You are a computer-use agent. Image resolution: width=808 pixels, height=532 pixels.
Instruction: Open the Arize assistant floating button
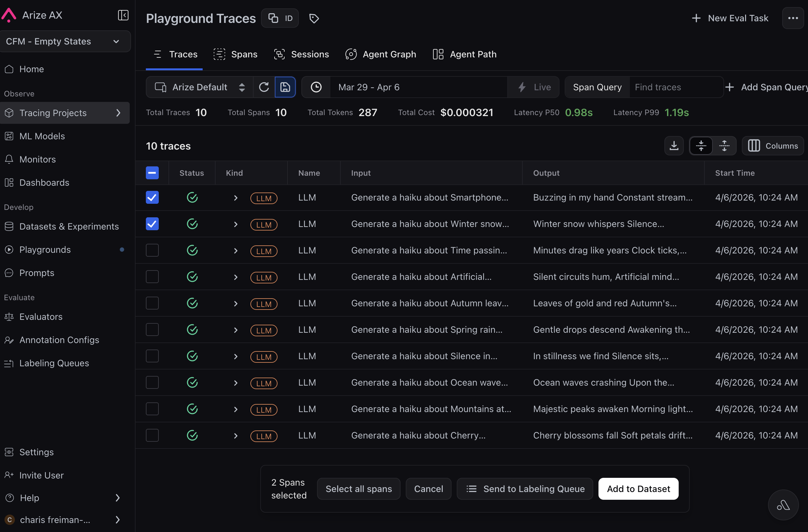pyautogui.click(x=783, y=505)
